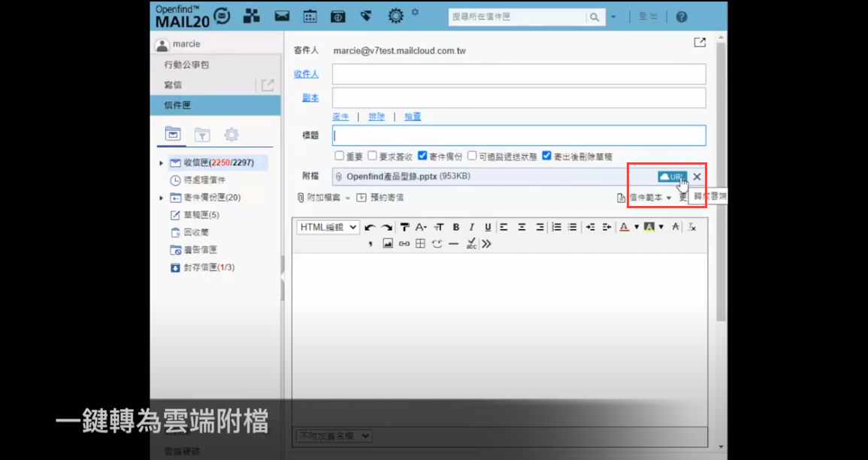Open the 不附加簽名檔 signature dropdown
The image size is (868, 460).
(333, 436)
